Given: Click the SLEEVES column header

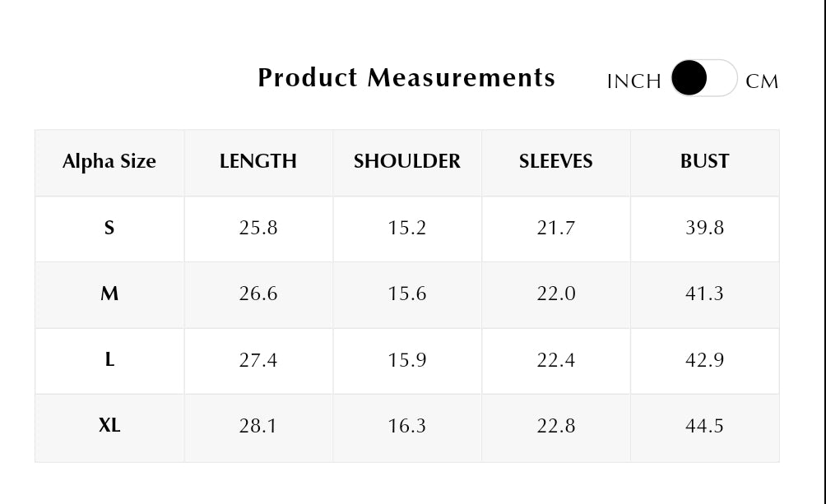Looking at the screenshot, I should pos(556,161).
